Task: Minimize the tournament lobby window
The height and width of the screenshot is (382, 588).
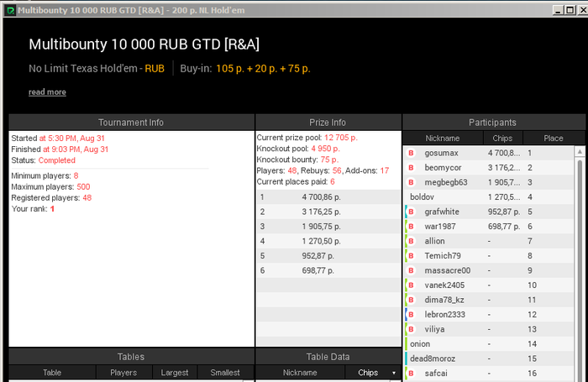Action: tap(558, 10)
